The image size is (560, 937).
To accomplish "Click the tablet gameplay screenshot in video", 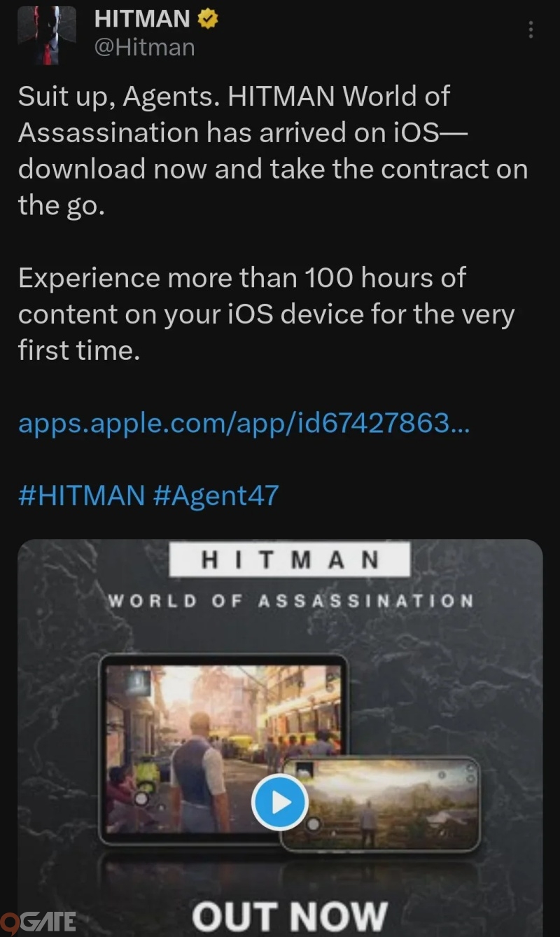I will click(223, 749).
